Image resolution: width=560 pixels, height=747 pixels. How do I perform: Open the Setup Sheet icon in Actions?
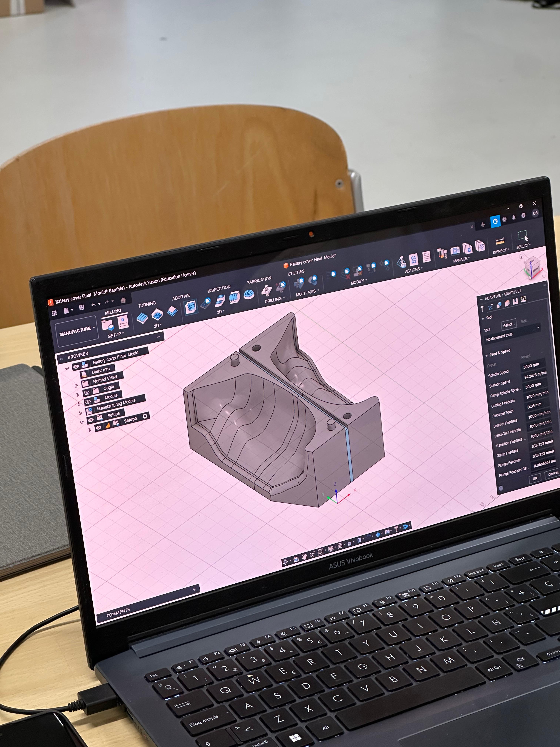(427, 257)
